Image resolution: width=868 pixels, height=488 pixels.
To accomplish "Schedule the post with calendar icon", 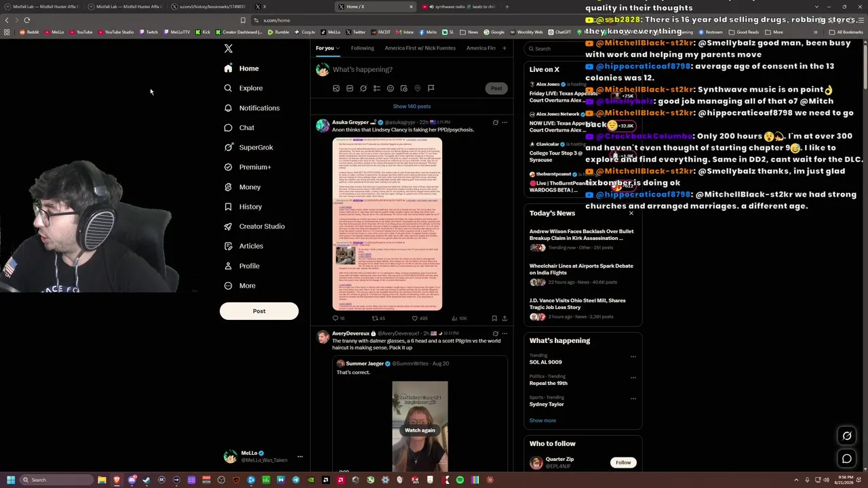I will tap(404, 88).
